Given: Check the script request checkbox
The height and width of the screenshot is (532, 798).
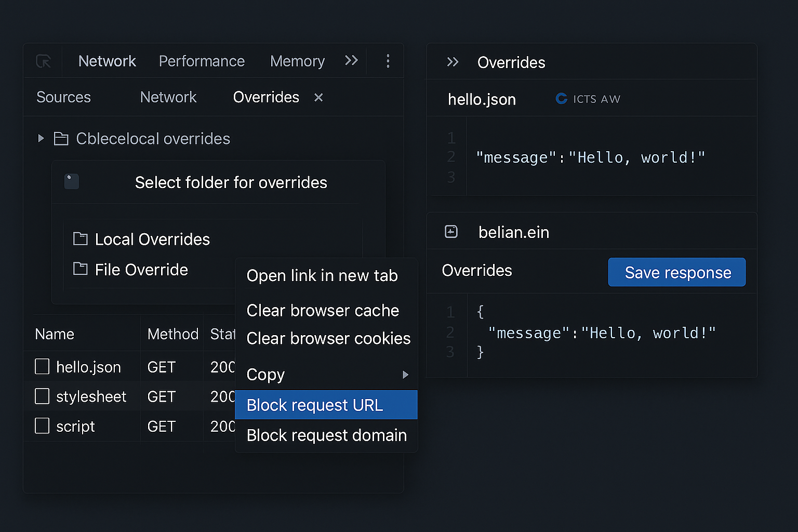Looking at the screenshot, I should [42, 425].
